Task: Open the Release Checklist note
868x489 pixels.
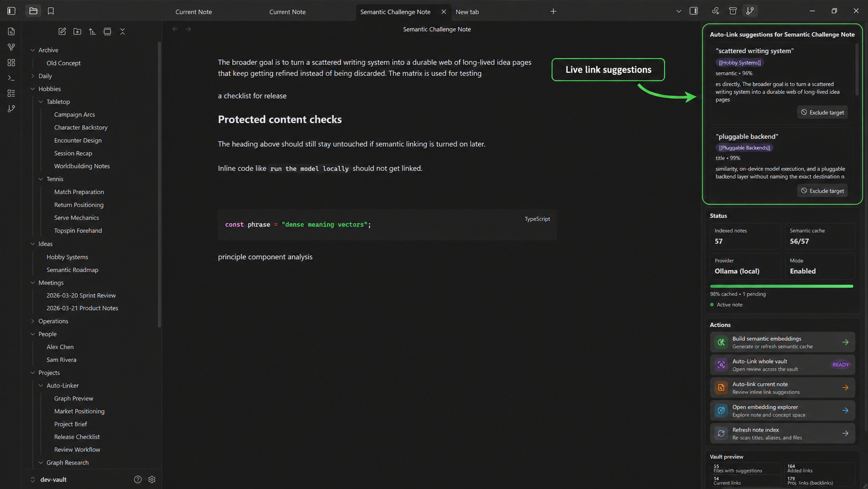Action: tap(77, 437)
